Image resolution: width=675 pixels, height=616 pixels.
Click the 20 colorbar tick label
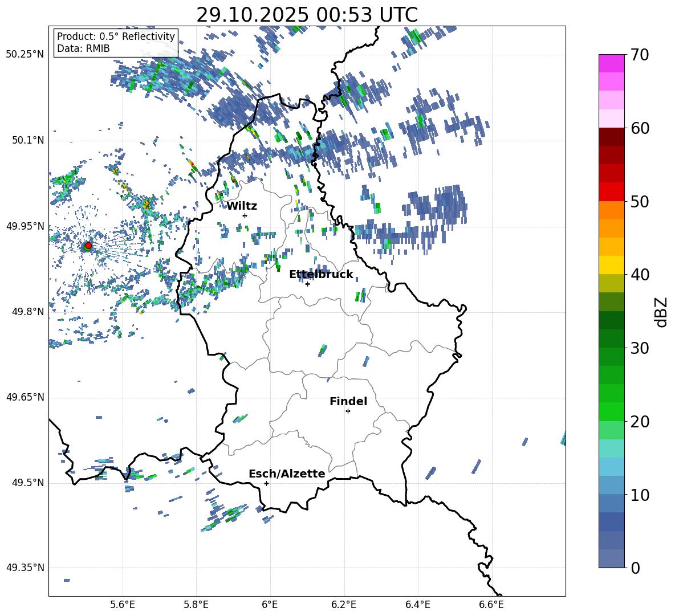click(x=640, y=421)
